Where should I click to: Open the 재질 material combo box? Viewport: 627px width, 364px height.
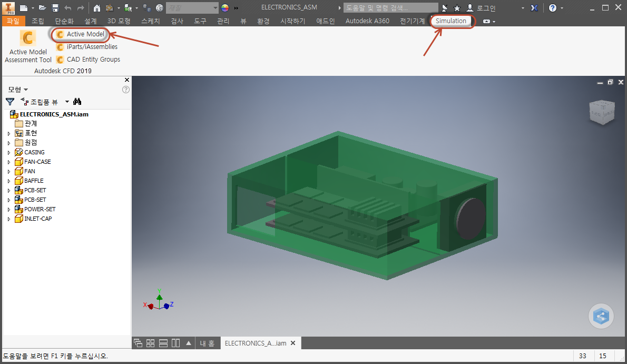192,8
